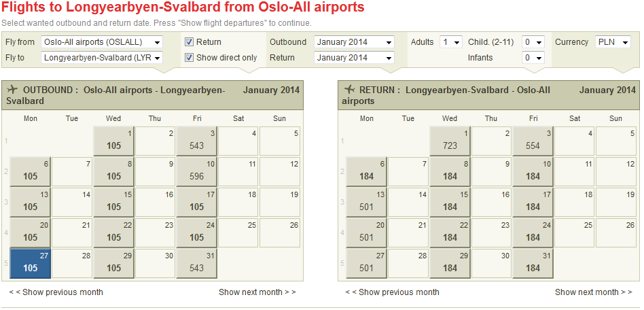Select return January 10 fare 184
The width and height of the screenshot is (644, 310).
tap(533, 171)
